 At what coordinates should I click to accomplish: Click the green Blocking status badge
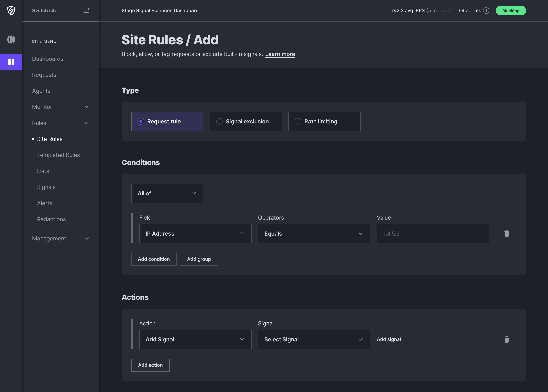point(510,11)
